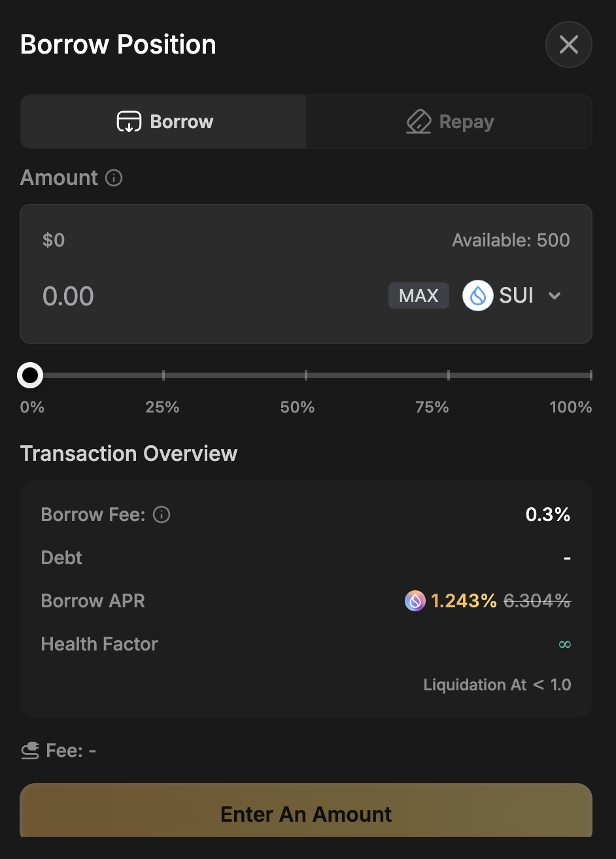Click the SUI token logo icon

tap(478, 296)
